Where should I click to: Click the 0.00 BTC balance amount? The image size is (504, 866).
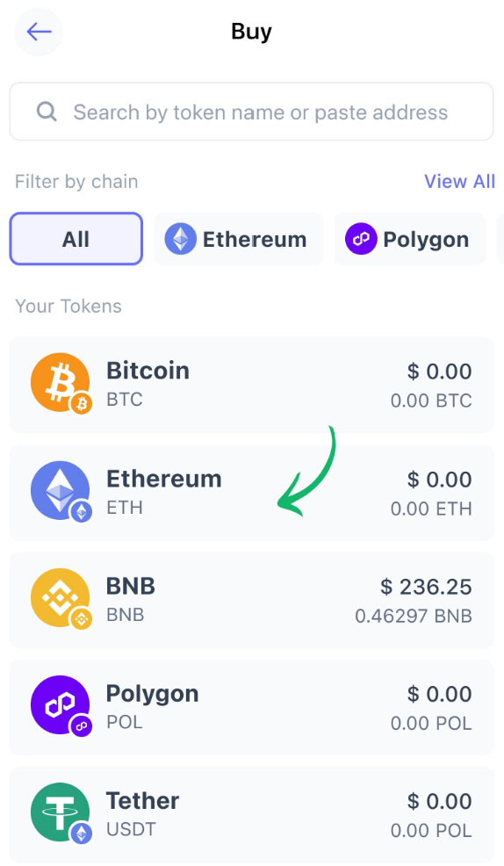pyautogui.click(x=431, y=401)
